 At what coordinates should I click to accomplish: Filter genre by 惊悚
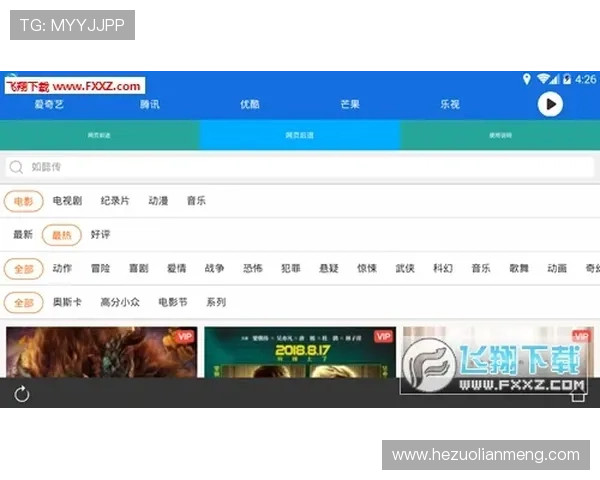[367, 268]
